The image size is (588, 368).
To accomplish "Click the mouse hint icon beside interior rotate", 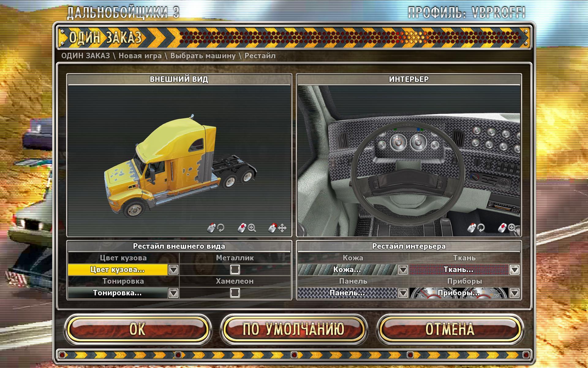I will [x=472, y=228].
